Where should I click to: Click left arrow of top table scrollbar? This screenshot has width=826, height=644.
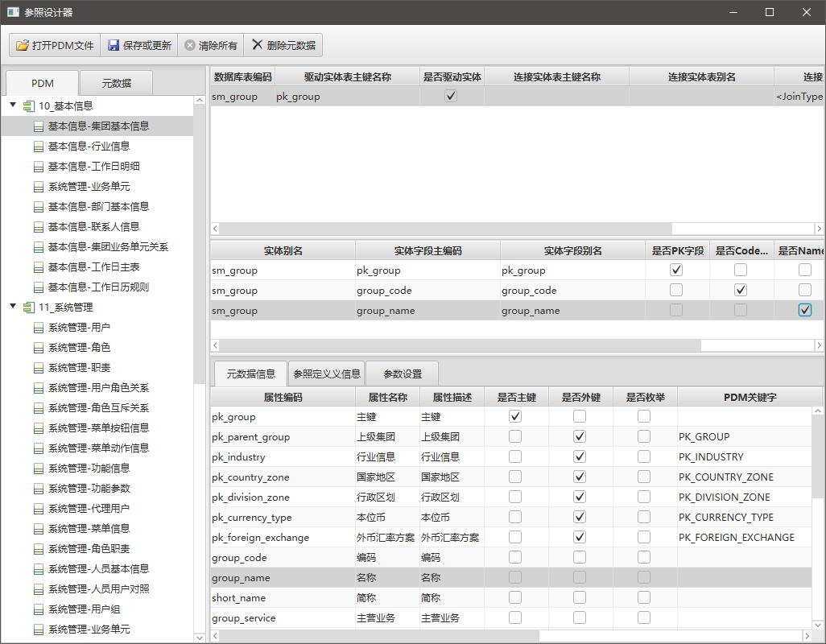click(x=215, y=229)
